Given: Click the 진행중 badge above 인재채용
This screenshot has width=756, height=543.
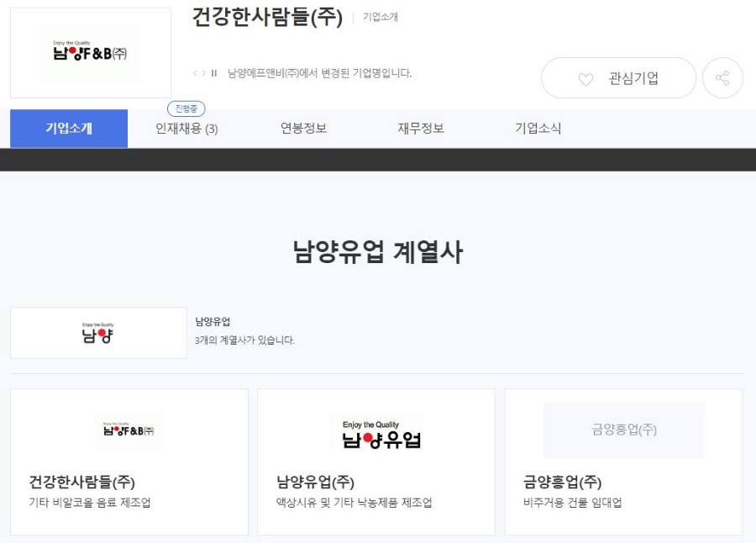Looking at the screenshot, I should click(186, 108).
